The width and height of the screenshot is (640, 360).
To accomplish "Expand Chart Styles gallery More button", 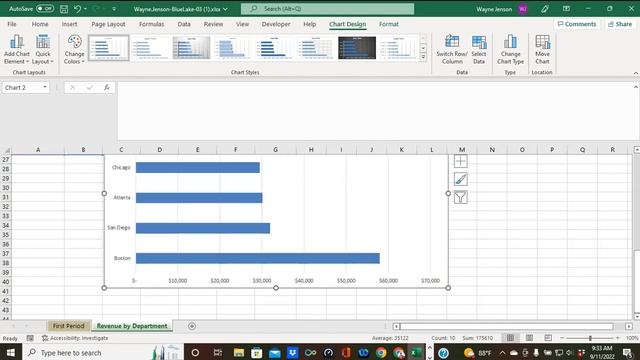I will 423,57.
